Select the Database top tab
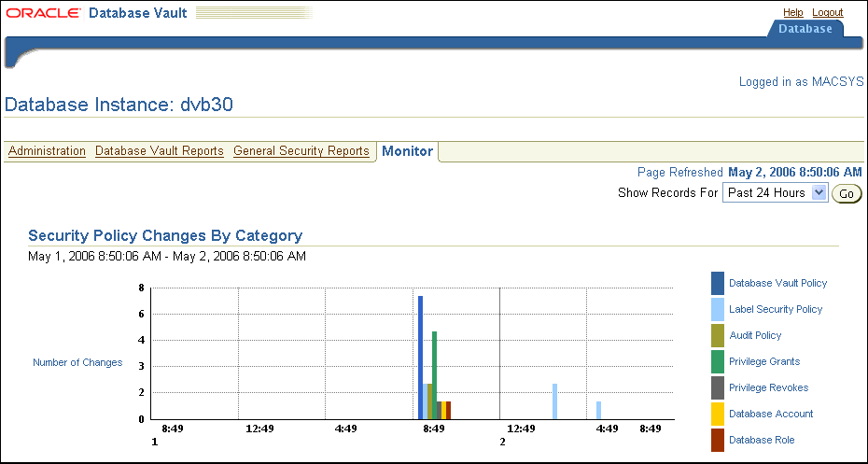Screen dimensions: 868x464 pyautogui.click(x=805, y=29)
